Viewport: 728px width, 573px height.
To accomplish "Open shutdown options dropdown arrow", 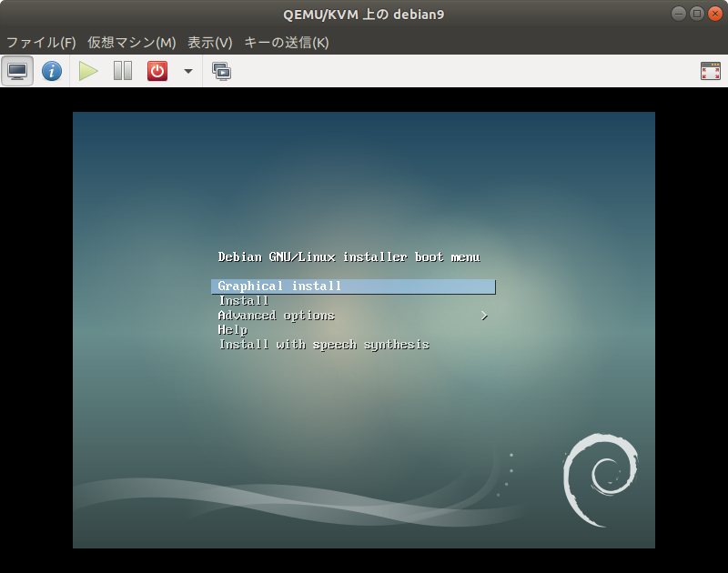I will (188, 71).
